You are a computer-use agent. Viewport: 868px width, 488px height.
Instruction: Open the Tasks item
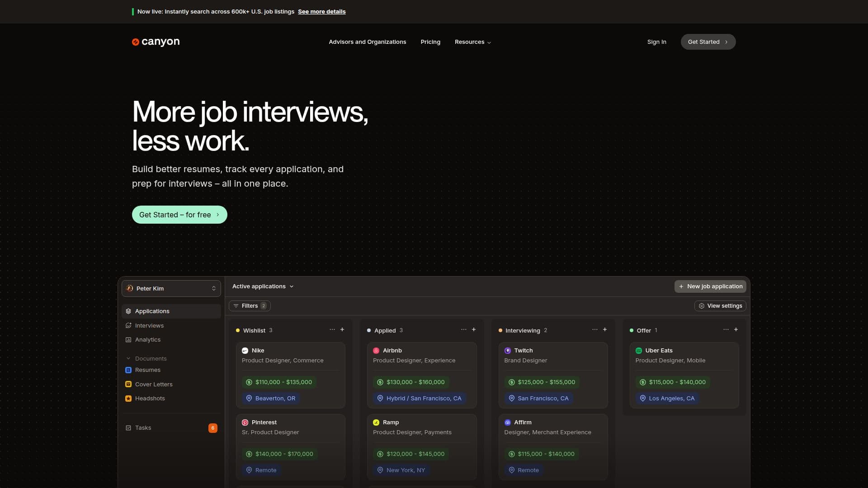[x=171, y=428]
